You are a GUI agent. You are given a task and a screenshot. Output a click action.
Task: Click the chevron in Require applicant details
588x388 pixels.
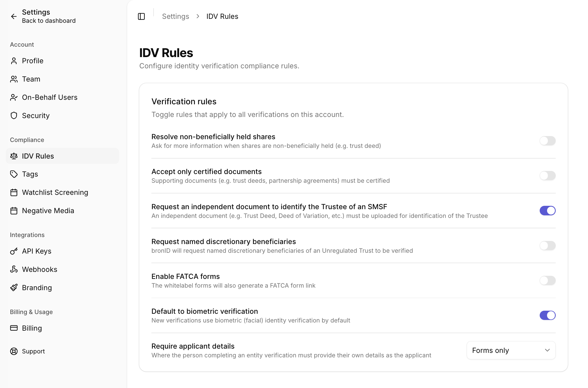[x=547, y=350]
